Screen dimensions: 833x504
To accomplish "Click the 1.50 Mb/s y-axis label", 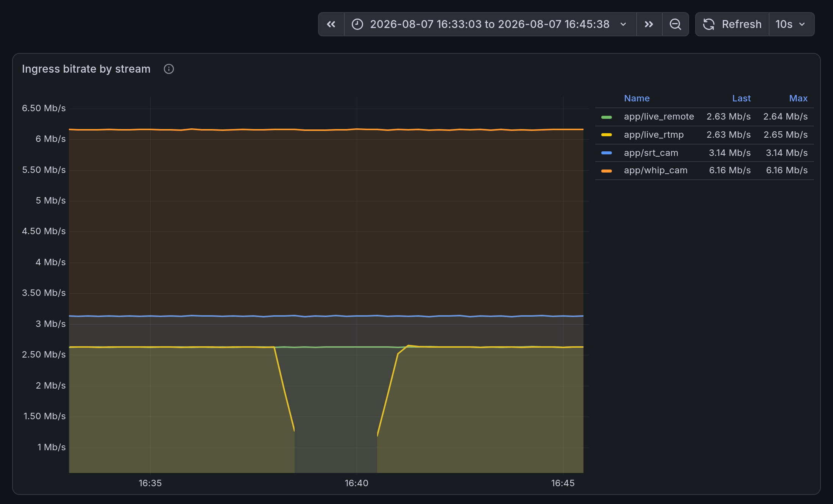I will point(45,416).
